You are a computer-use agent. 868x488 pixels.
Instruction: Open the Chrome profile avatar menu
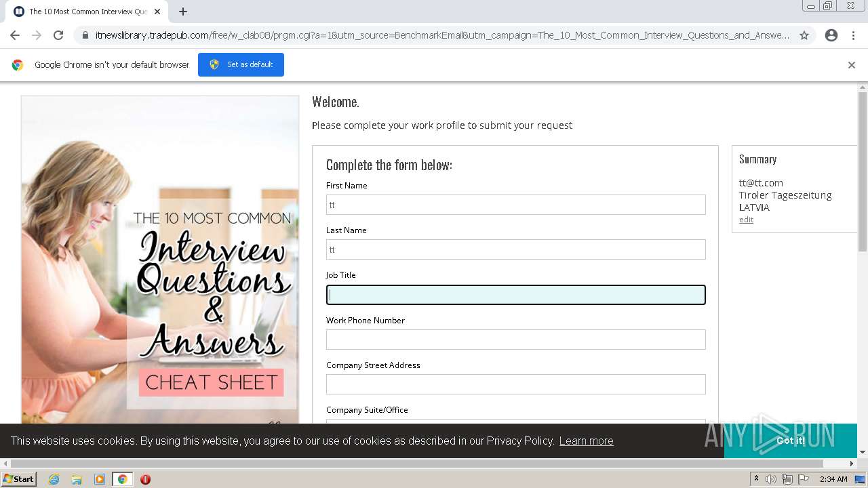coord(831,35)
